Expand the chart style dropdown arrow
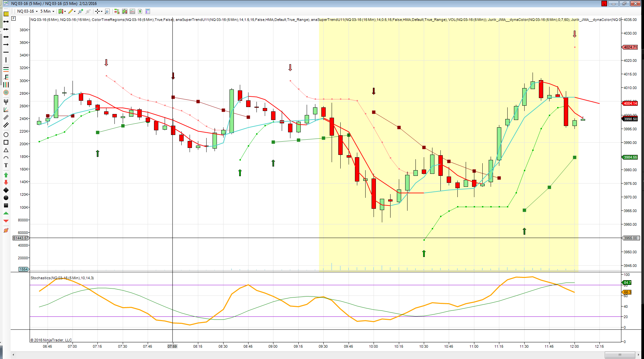644x359 pixels. point(65,11)
